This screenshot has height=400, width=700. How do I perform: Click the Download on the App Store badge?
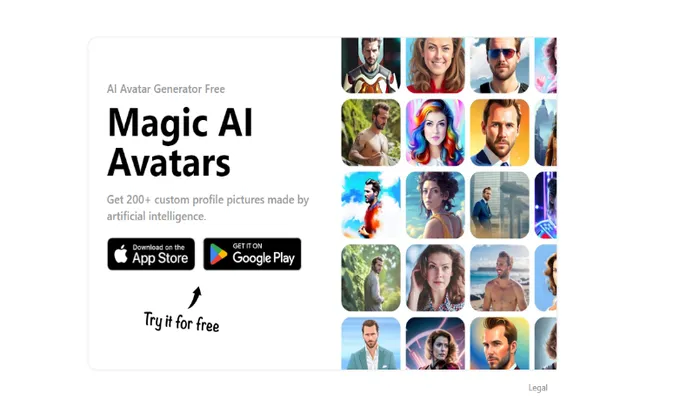coord(151,254)
